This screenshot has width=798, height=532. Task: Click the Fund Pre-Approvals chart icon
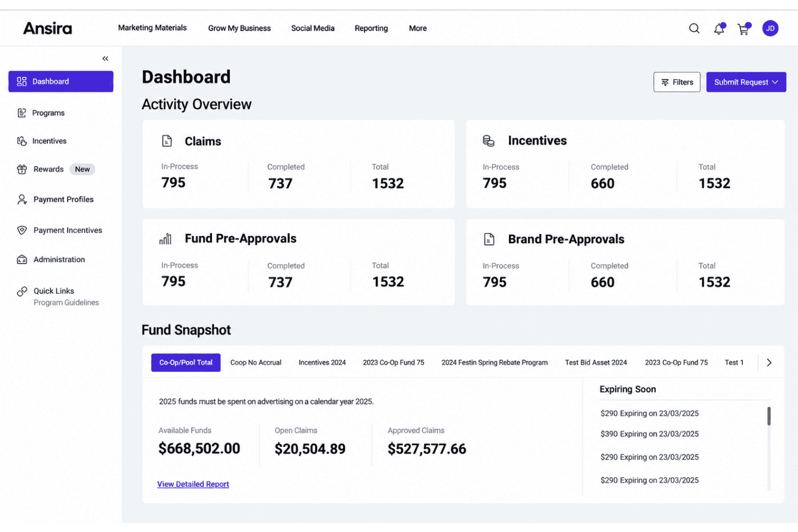click(166, 239)
